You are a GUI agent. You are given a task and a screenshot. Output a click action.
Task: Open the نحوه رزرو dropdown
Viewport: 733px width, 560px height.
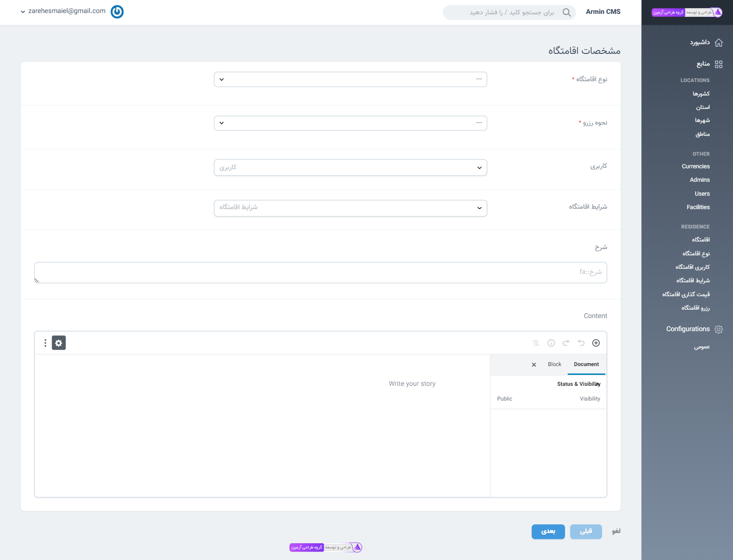coord(350,123)
